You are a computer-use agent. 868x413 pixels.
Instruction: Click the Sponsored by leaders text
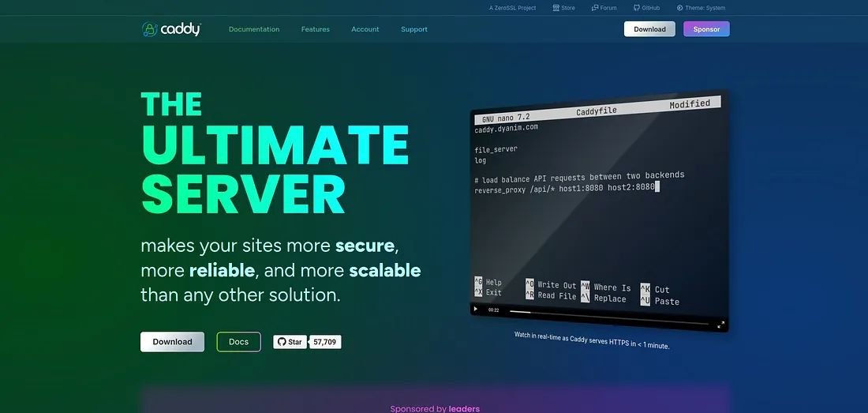tap(435, 408)
